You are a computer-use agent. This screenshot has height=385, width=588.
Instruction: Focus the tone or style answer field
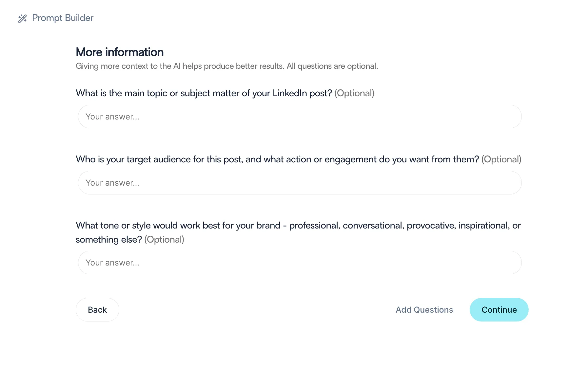(x=300, y=263)
